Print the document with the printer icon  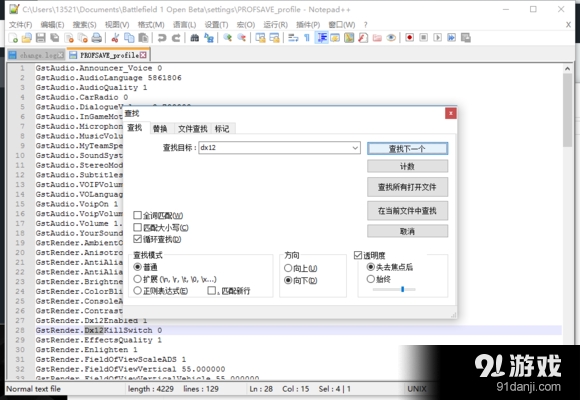tap(97, 38)
